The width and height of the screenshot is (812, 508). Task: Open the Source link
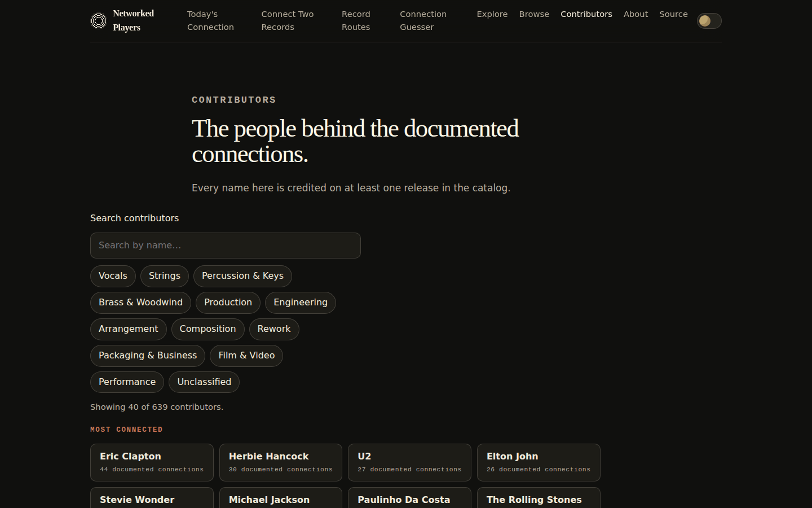point(673,14)
